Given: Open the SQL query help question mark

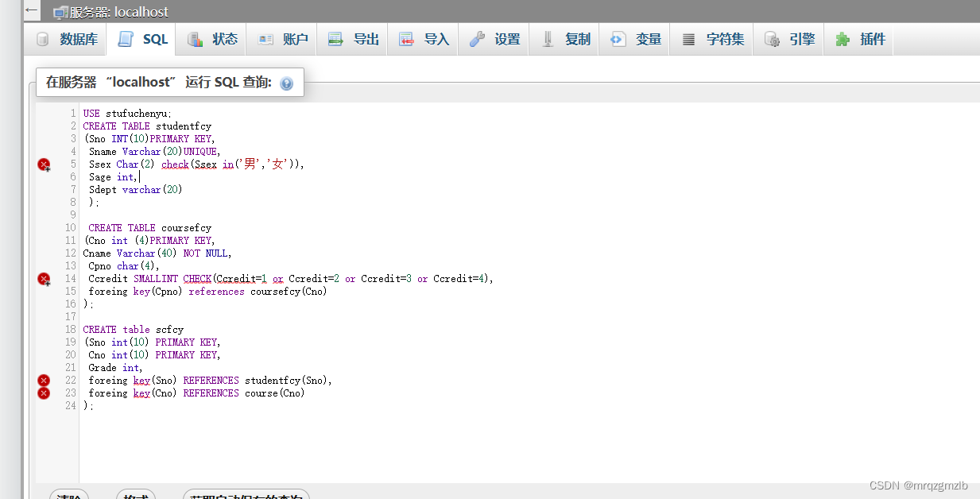Looking at the screenshot, I should pyautogui.click(x=286, y=83).
